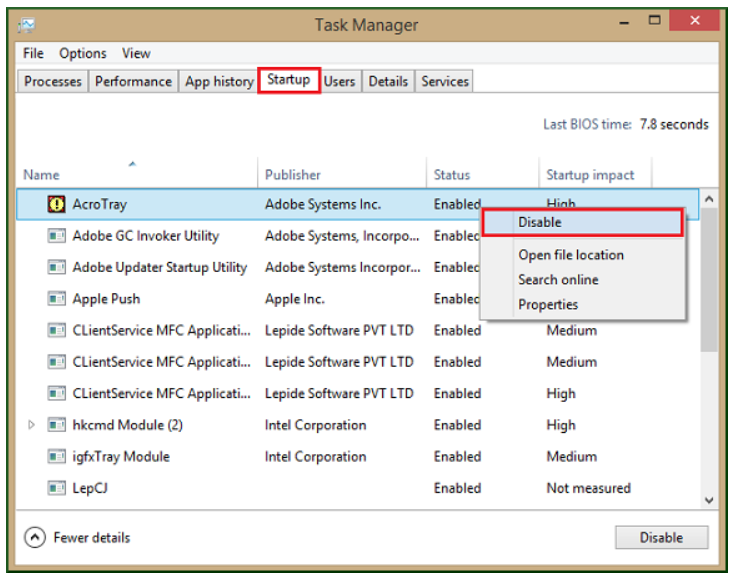Click the Adobe Updater Startup Utility icon
Viewport: 729px width, 578px height.
point(56,267)
